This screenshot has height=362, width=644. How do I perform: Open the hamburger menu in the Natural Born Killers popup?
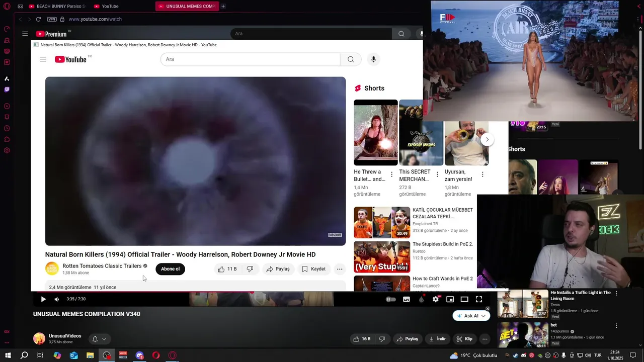pos(43,59)
